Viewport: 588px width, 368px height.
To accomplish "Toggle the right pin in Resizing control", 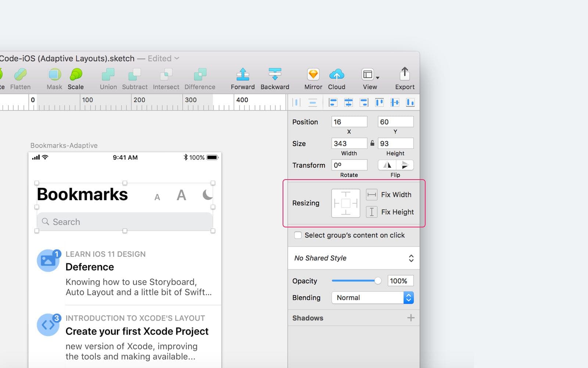I will (355, 203).
